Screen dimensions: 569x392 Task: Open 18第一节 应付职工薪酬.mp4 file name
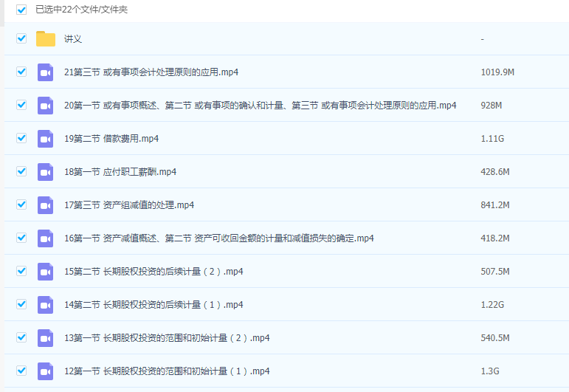[x=120, y=172]
